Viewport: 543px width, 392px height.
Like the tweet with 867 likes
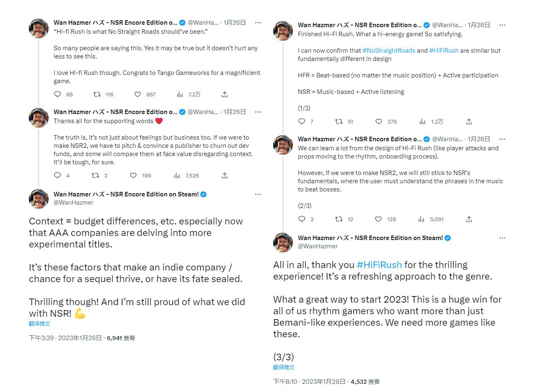[138, 94]
